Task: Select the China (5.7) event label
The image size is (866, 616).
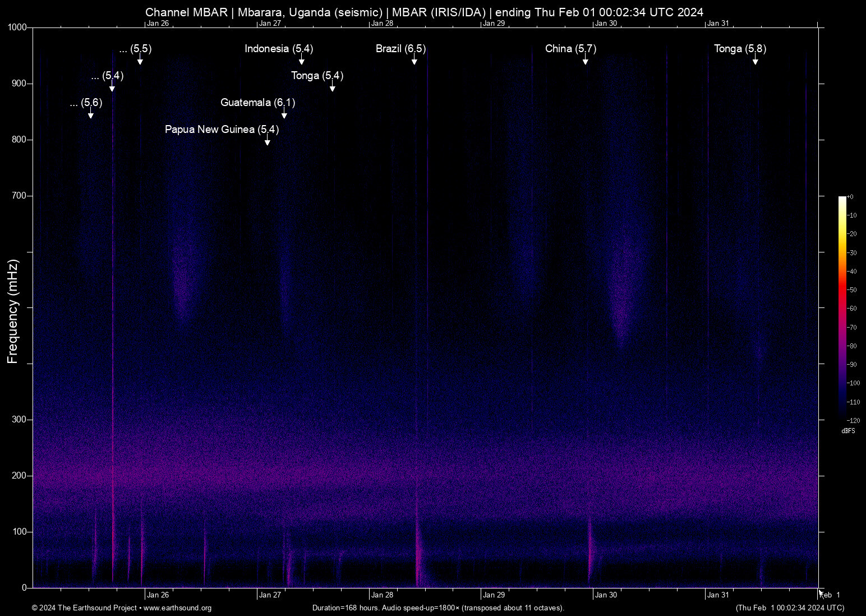Action: 570,49
